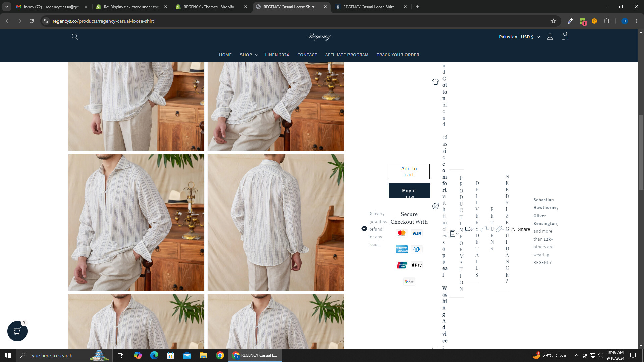Switch to Re: Display tick mark tab

click(x=132, y=7)
